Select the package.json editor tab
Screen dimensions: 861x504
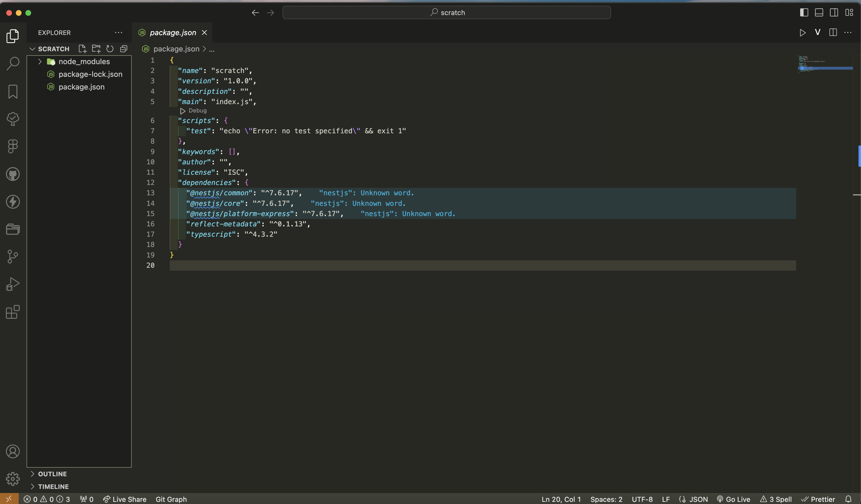pos(173,33)
